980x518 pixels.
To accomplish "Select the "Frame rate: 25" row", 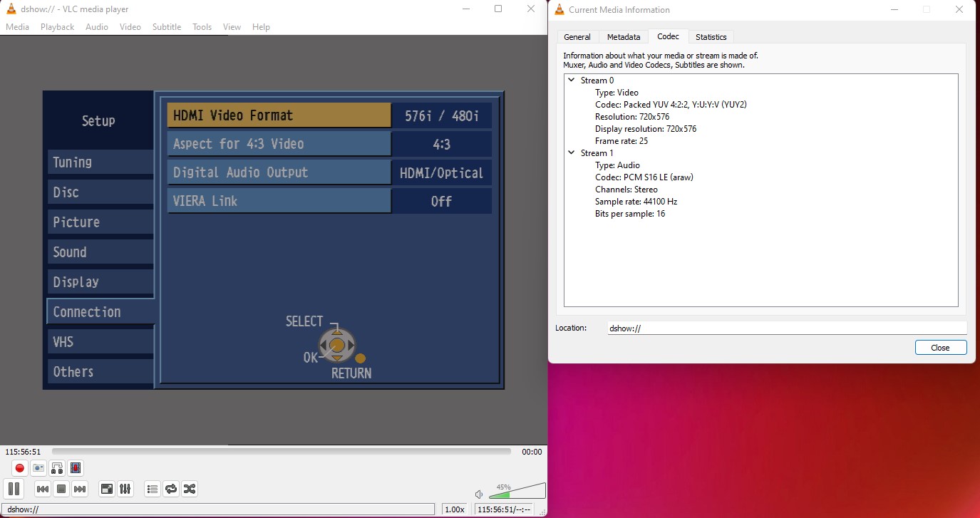I will pyautogui.click(x=621, y=141).
